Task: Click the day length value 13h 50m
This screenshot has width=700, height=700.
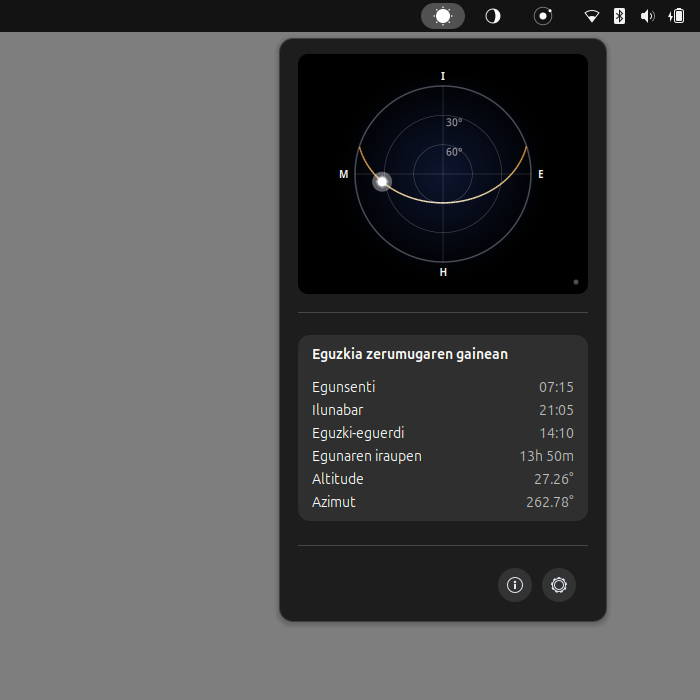Action: coord(546,456)
